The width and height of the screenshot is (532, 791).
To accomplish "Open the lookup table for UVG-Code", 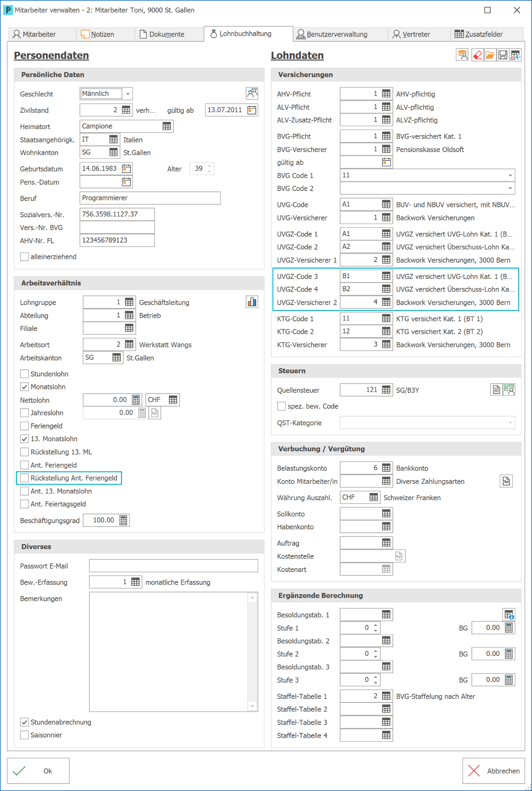I will coord(386,204).
